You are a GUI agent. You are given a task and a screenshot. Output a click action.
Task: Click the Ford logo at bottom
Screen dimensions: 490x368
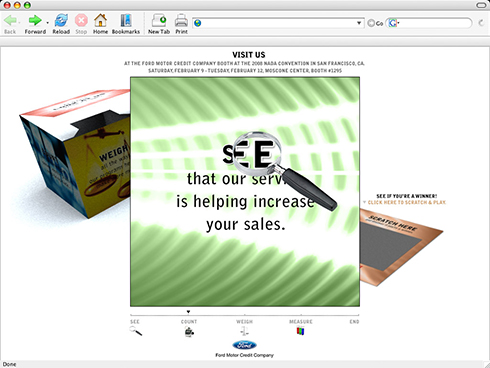(244, 345)
